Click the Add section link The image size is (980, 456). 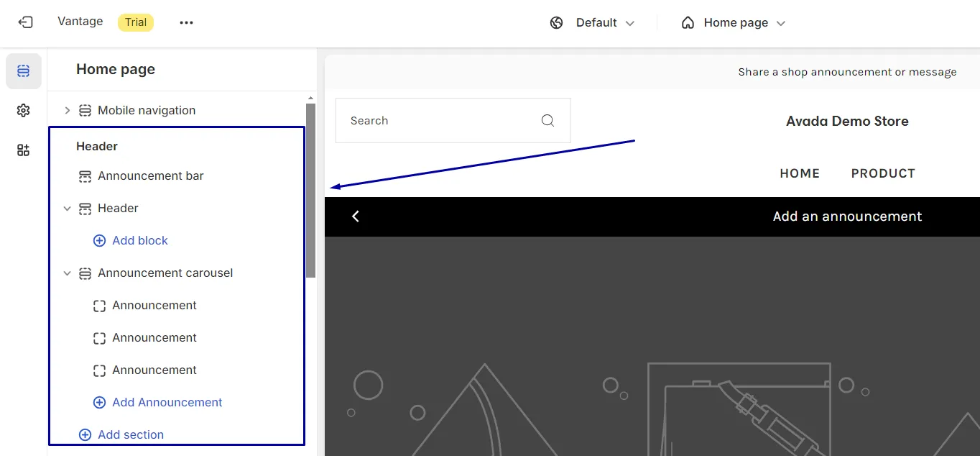(131, 435)
